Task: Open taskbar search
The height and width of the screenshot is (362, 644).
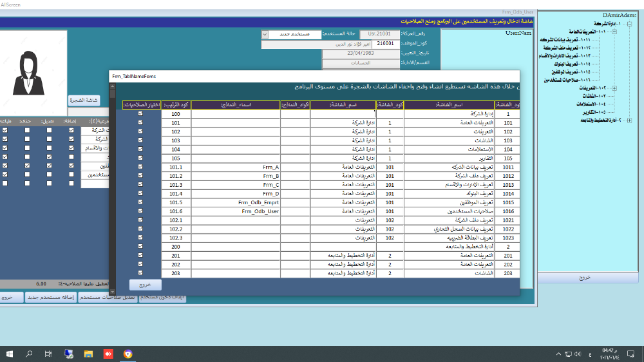Action: 29,354
